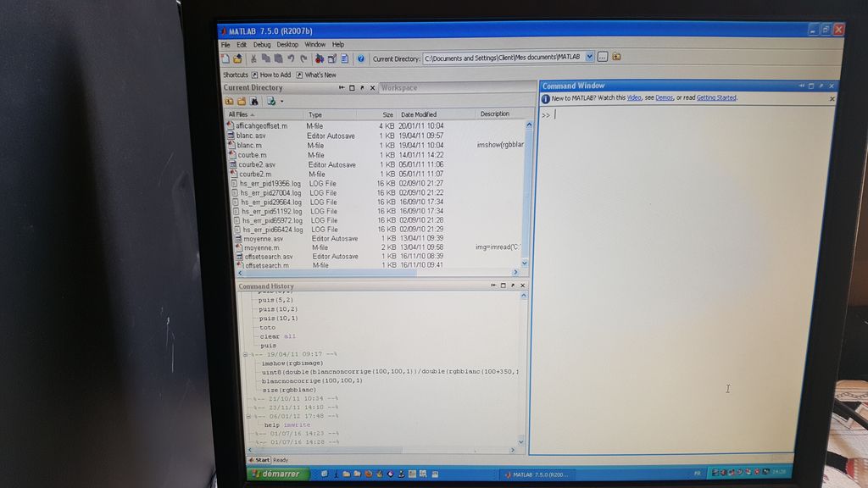Click the MATLAB Start button

tap(259, 460)
